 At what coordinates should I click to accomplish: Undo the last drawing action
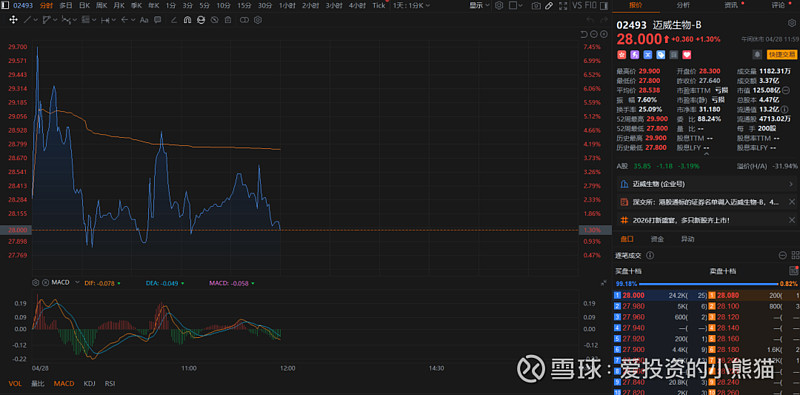[x=590, y=20]
